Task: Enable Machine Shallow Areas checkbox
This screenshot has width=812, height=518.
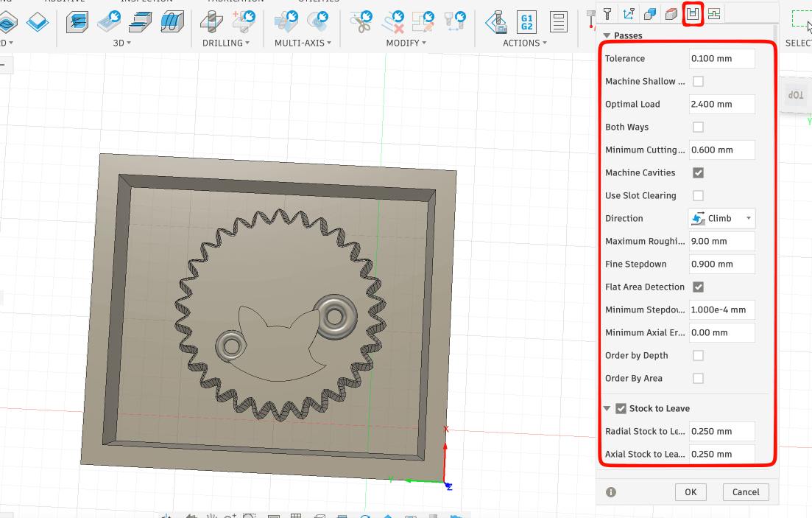Action: pyautogui.click(x=698, y=81)
